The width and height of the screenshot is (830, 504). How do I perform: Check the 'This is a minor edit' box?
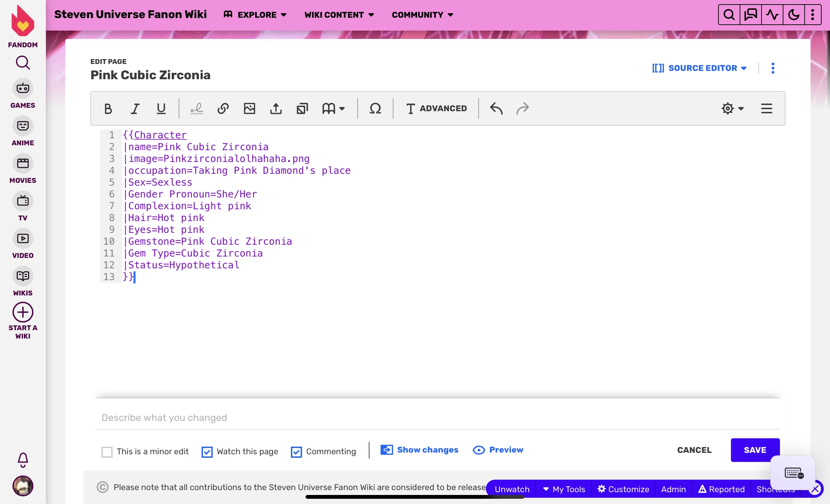pos(107,452)
